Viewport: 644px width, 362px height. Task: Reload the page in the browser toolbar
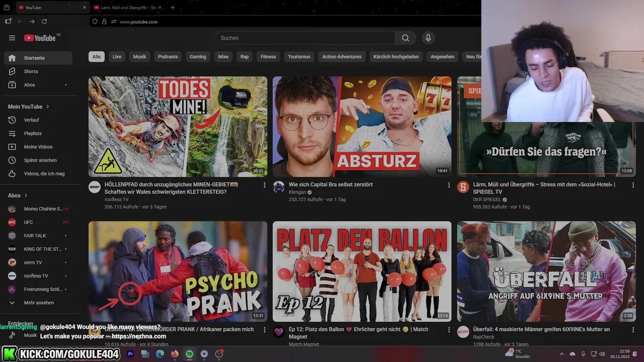pyautogui.click(x=44, y=22)
